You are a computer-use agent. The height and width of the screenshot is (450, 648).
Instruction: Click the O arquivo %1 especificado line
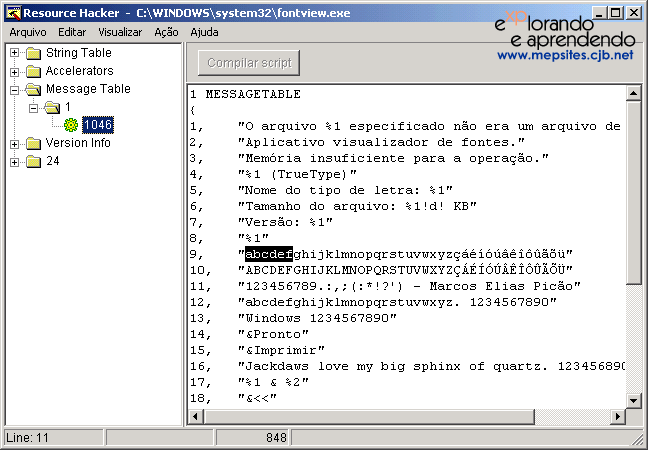431,126
